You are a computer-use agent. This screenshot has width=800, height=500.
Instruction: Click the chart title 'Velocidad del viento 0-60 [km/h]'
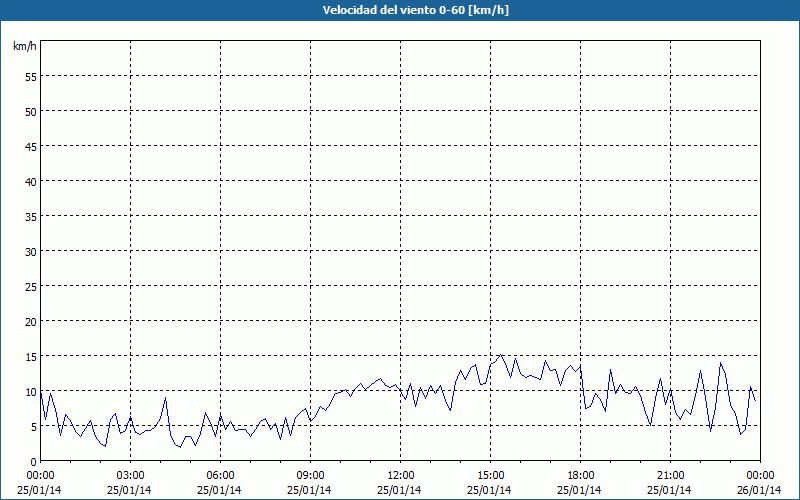click(x=415, y=10)
